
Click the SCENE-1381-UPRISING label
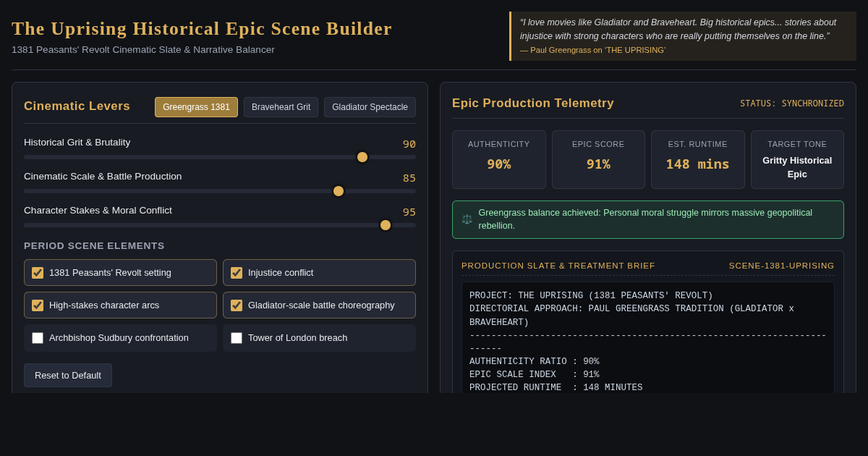pyautogui.click(x=782, y=266)
